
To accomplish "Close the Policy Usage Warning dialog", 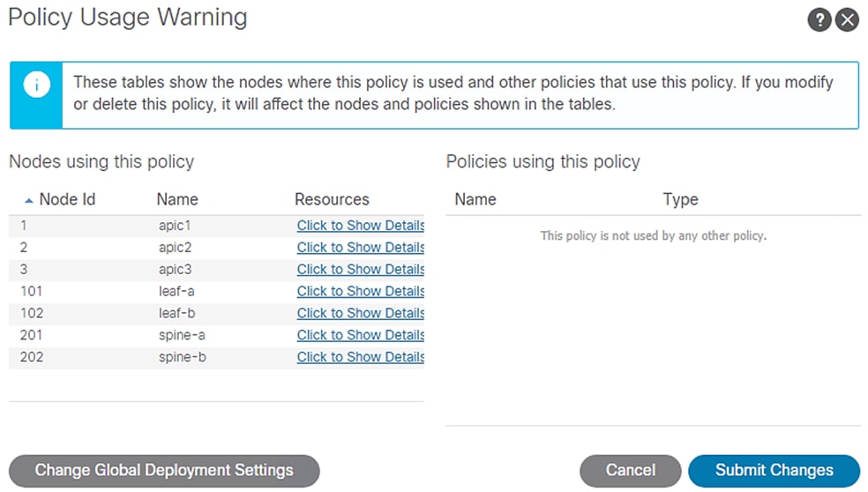I will point(847,20).
